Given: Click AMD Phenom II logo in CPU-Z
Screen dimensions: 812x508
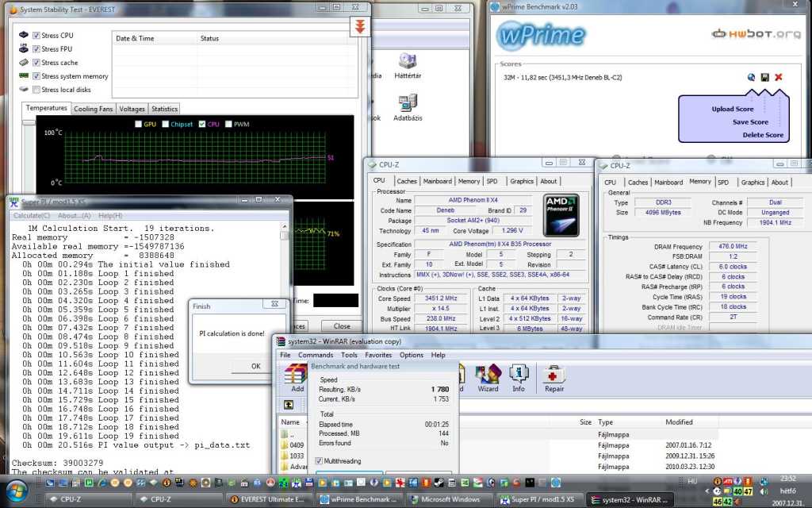Looking at the screenshot, I should [561, 215].
